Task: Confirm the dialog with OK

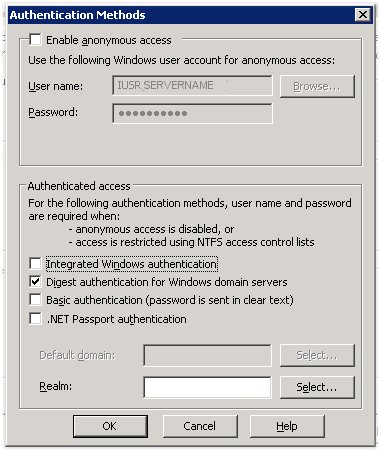Action: tap(110, 426)
